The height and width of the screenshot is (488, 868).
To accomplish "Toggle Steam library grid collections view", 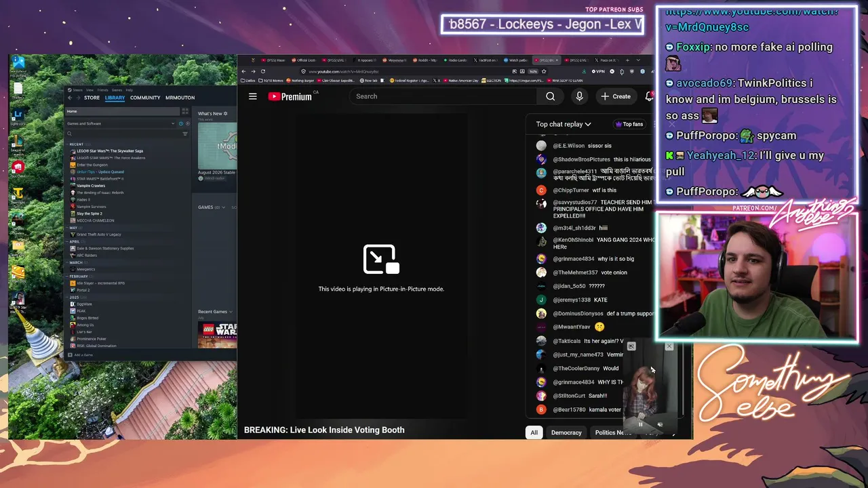I will (185, 111).
